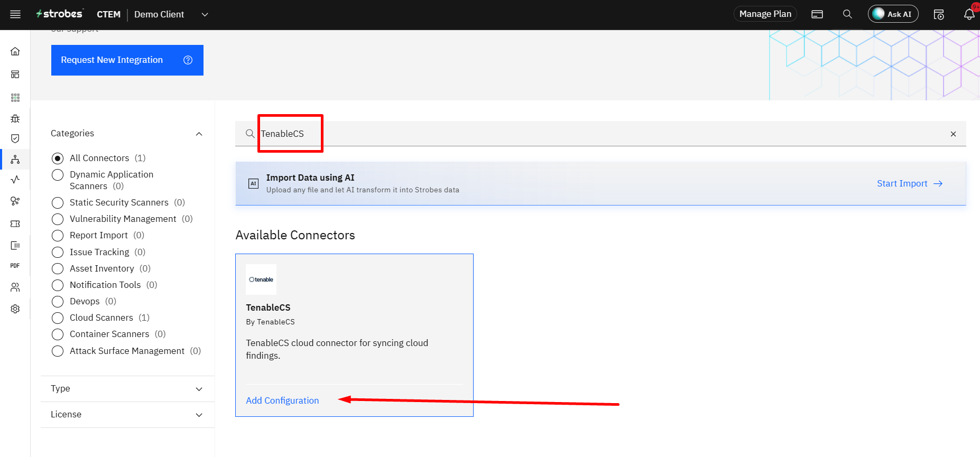
Task: Select the All Connectors radio button
Action: coord(58,158)
